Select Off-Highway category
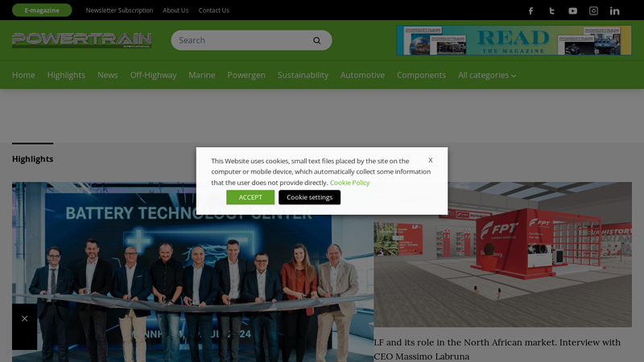The width and height of the screenshot is (644, 362). point(153,75)
